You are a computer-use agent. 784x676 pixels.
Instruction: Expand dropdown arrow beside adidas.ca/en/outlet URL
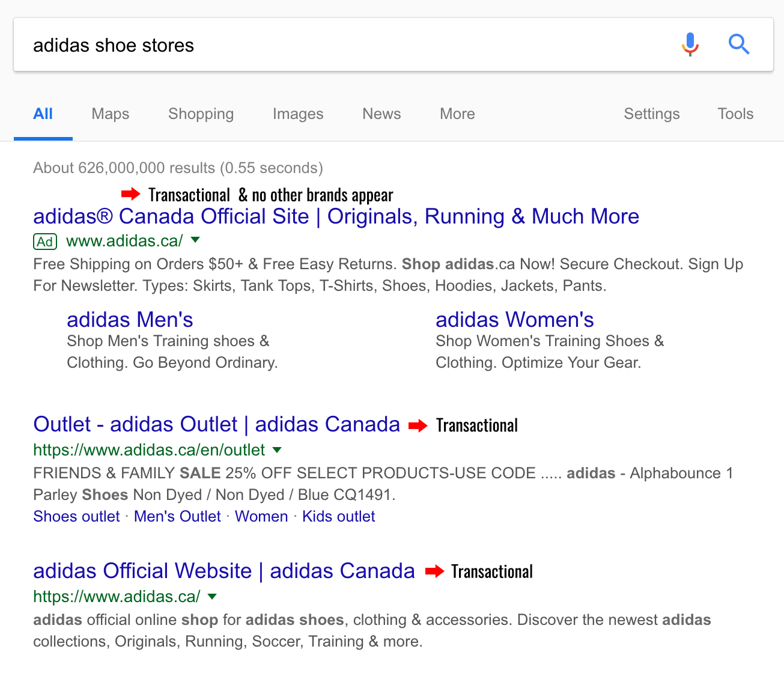coord(277,449)
